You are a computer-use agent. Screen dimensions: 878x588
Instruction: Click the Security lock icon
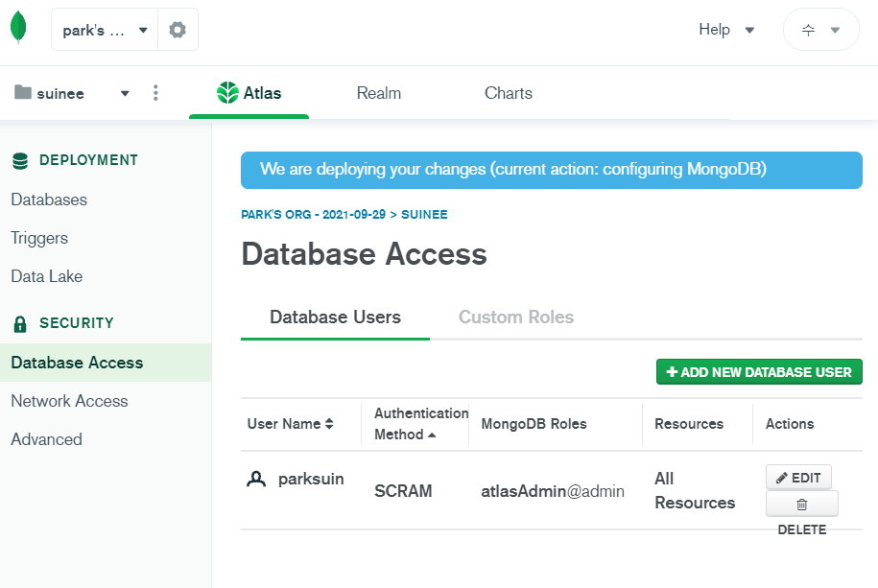(20, 323)
